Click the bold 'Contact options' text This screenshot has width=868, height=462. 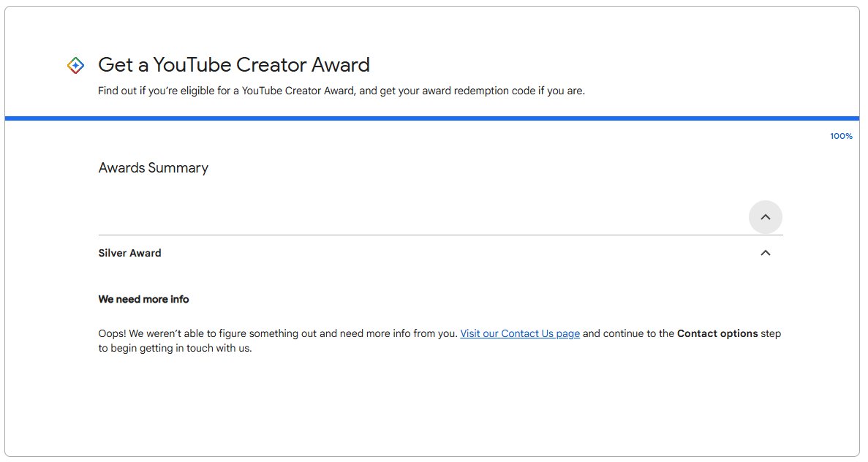(717, 333)
